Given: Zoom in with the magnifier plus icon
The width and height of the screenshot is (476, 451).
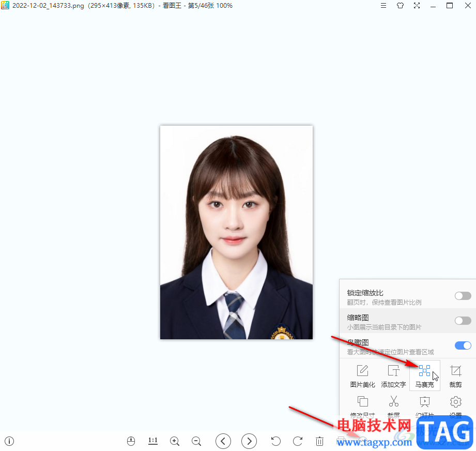Looking at the screenshot, I should click(x=175, y=441).
